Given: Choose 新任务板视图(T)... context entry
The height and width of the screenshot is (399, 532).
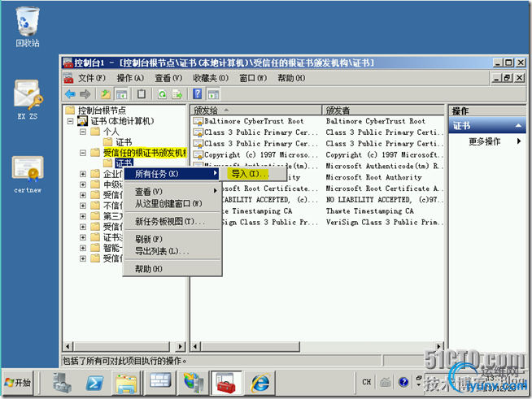Looking at the screenshot, I should pos(172,221).
